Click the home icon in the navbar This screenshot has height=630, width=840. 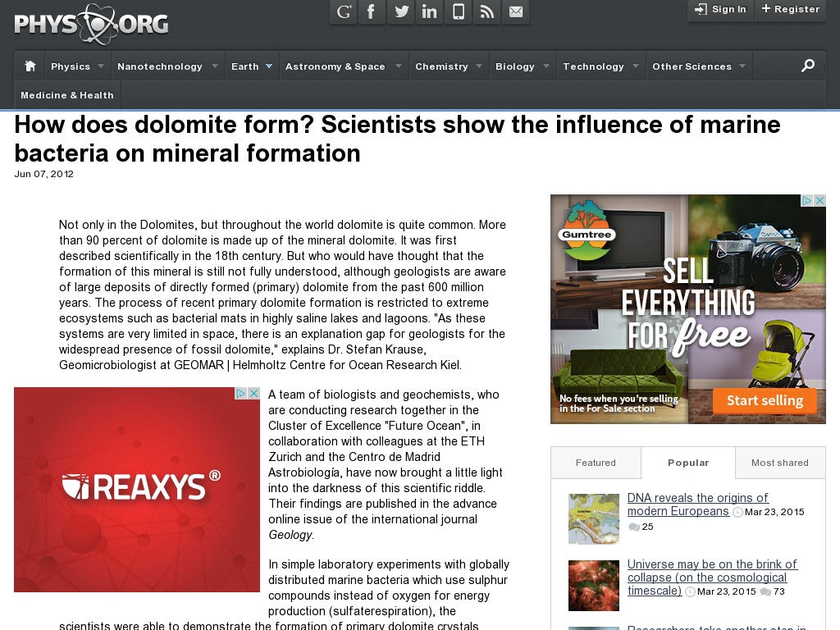click(29, 66)
